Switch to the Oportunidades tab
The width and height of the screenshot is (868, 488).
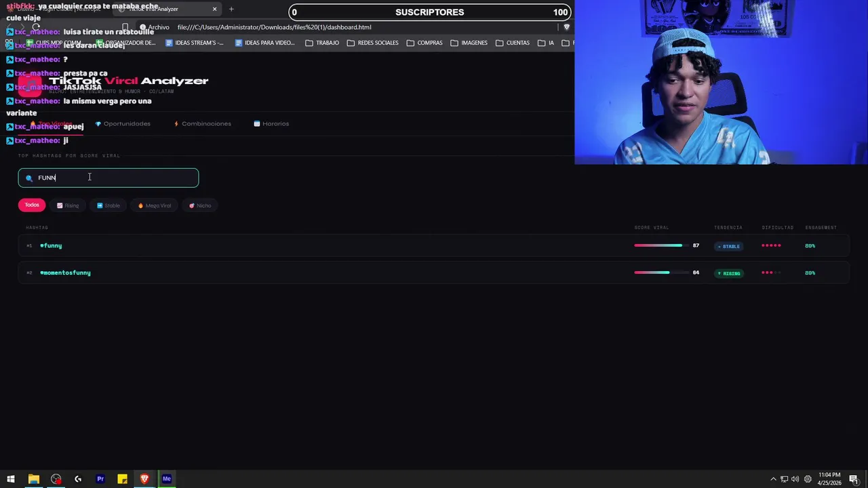(x=123, y=123)
